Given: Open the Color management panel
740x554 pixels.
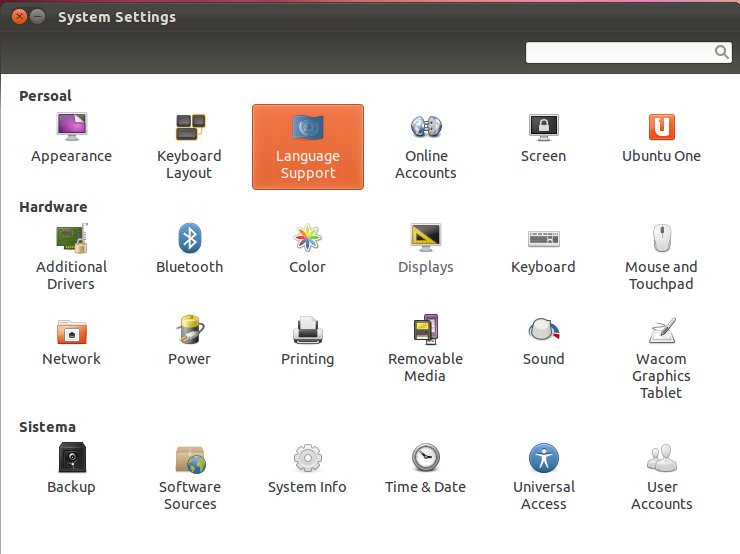Looking at the screenshot, I should (x=307, y=249).
